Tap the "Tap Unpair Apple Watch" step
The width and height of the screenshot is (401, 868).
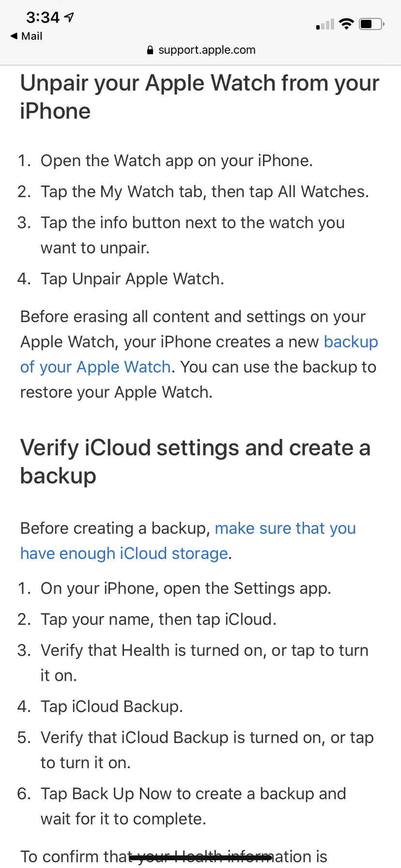[132, 279]
